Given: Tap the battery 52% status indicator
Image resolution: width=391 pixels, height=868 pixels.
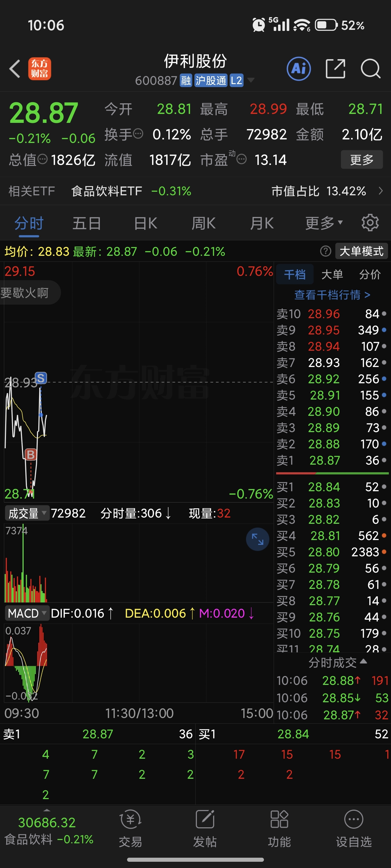Looking at the screenshot, I should [340, 25].
